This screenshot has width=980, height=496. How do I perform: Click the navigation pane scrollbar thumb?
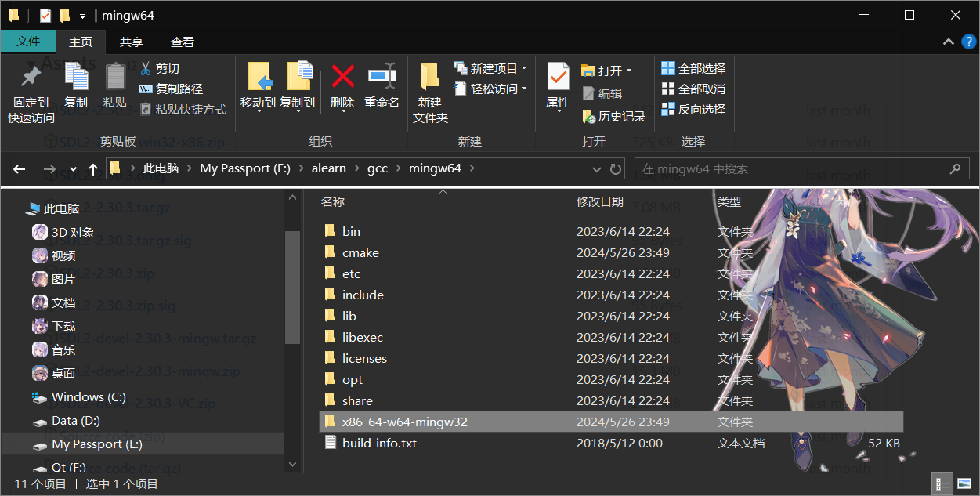tap(292, 287)
